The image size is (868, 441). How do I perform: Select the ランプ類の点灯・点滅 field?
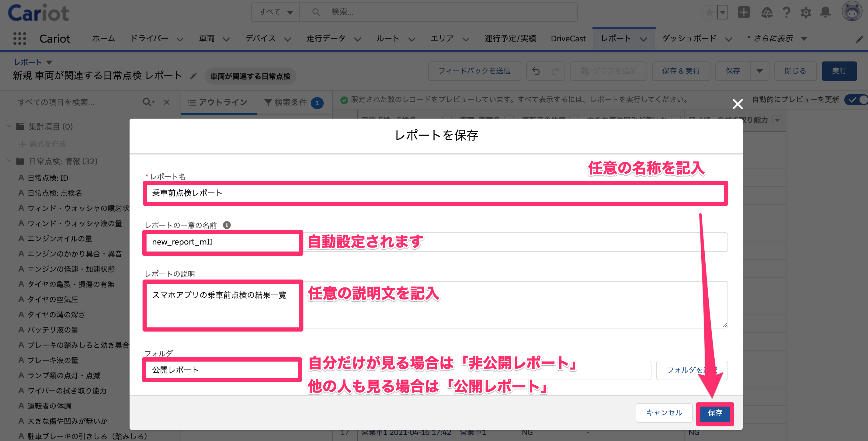(x=64, y=375)
